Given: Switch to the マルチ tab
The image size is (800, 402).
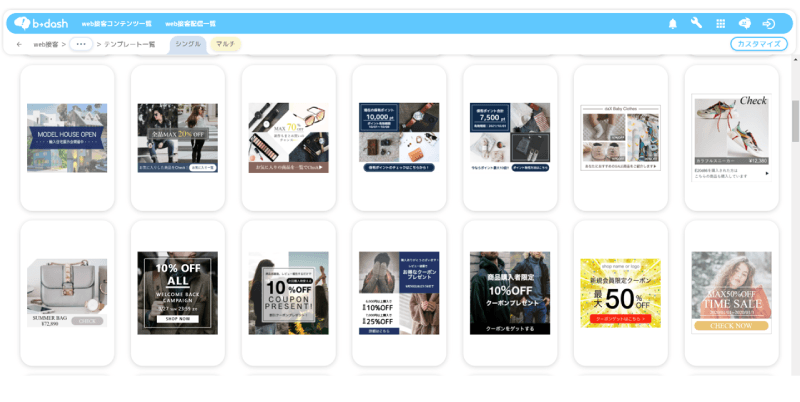Looking at the screenshot, I should click(226, 44).
